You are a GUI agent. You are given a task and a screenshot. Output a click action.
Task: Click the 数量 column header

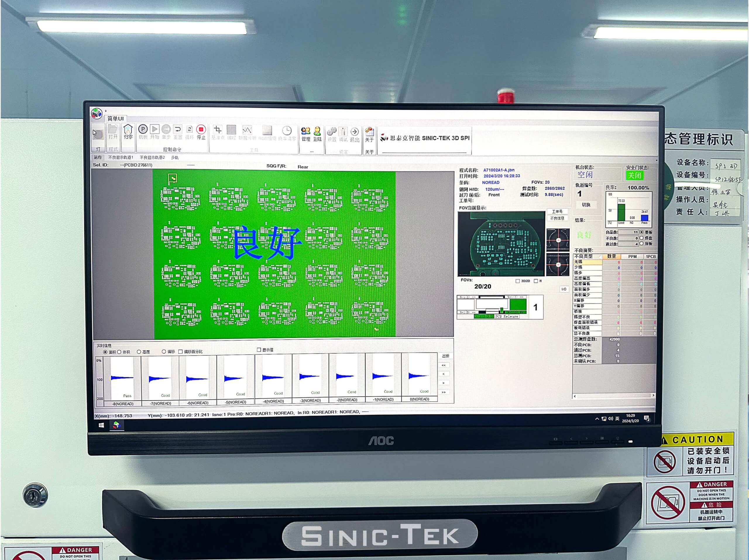(611, 256)
